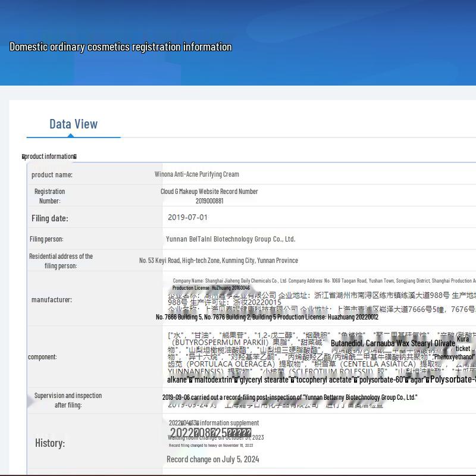Click the 'Filing date:' field label
476x476 pixels.
click(50, 218)
